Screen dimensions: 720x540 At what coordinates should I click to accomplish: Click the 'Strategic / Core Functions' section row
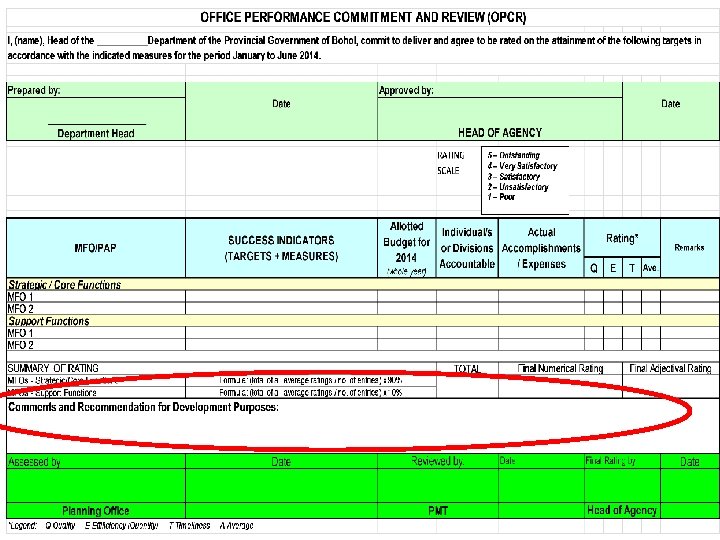click(x=363, y=285)
